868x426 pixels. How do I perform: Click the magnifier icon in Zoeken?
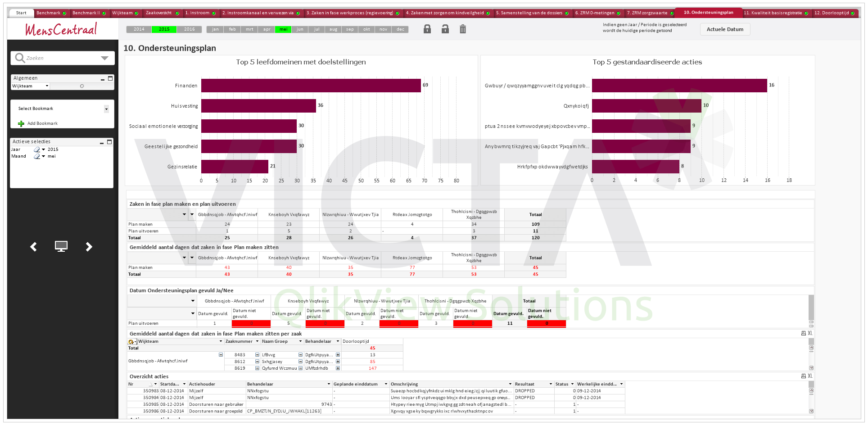pos(20,58)
